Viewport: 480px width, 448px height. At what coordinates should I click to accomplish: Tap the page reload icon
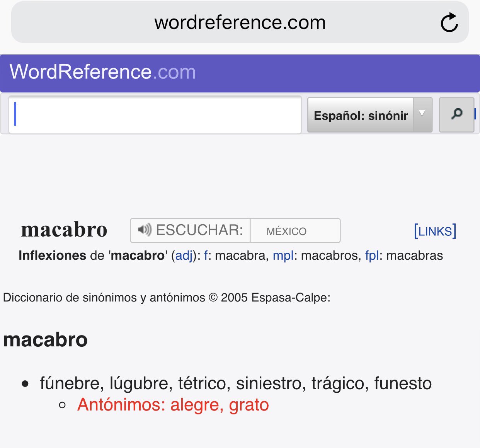(x=449, y=22)
